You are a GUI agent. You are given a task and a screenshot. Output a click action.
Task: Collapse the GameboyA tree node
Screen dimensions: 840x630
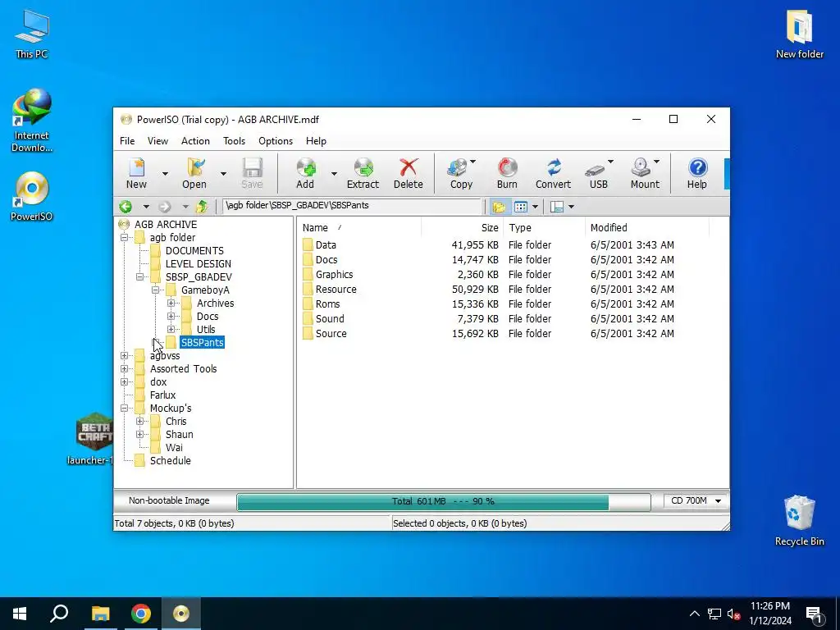click(x=155, y=290)
